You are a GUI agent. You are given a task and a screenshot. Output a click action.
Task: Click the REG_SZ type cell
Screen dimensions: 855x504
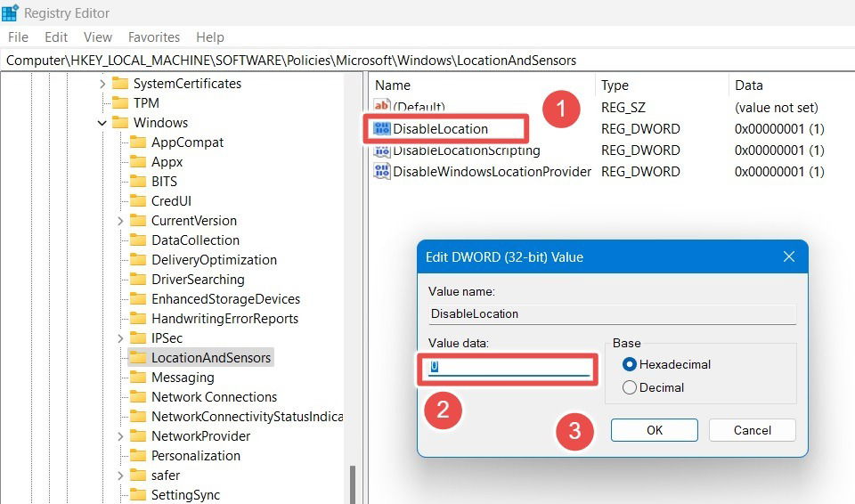[x=623, y=108]
